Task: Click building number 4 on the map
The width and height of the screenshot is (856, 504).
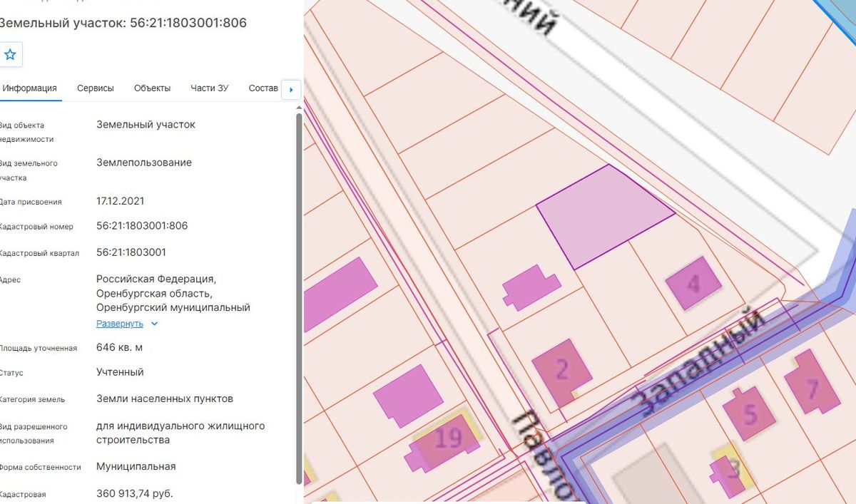Action: (693, 284)
